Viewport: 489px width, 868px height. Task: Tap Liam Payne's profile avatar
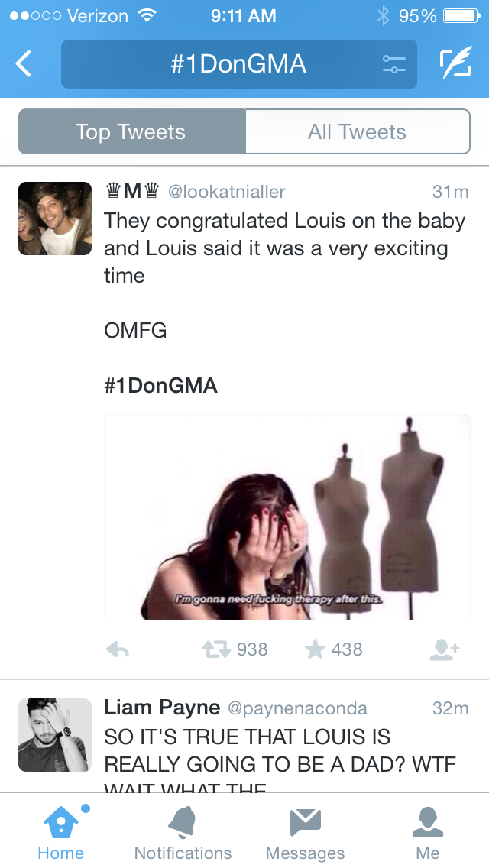55,734
